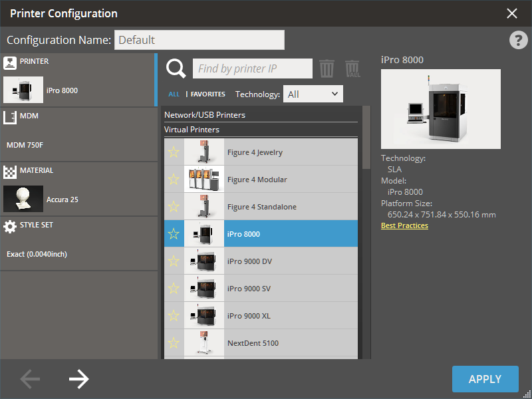
Task: Switch to the ALL printers tab
Action: (x=174, y=94)
